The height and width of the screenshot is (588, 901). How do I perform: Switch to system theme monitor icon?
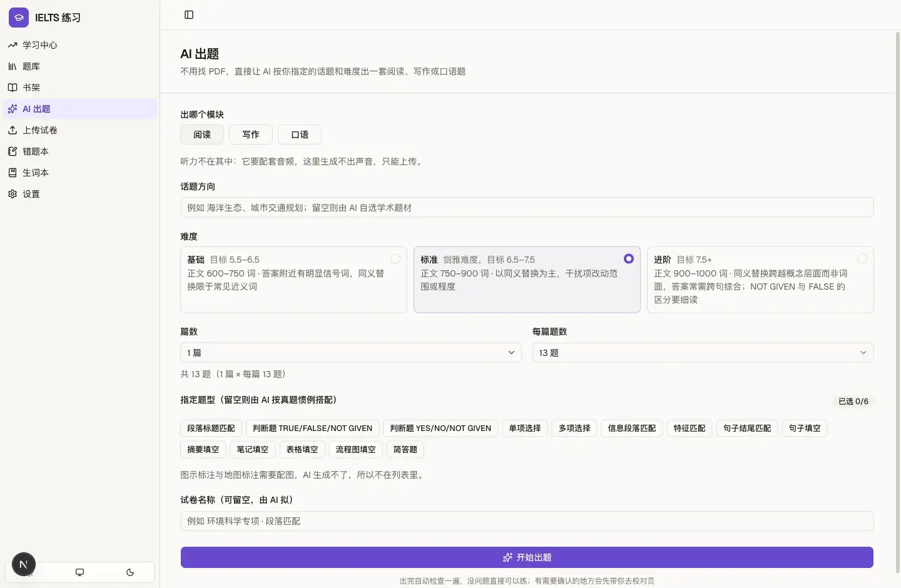79,572
